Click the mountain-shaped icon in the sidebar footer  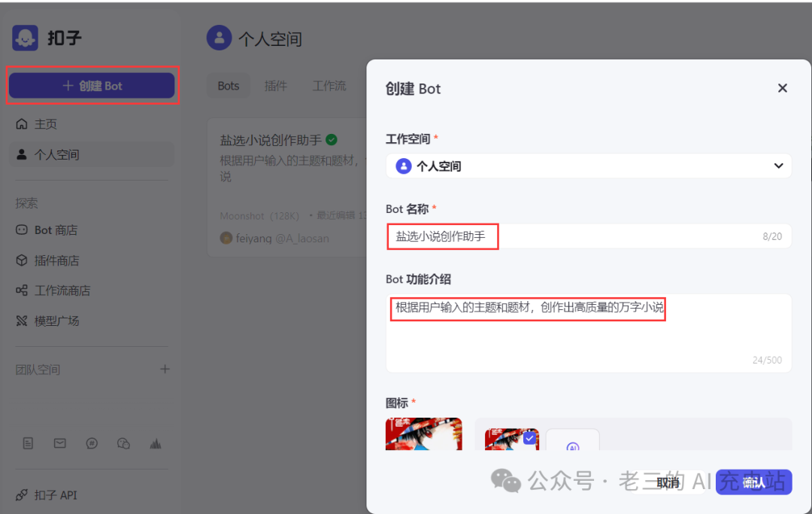(x=156, y=443)
